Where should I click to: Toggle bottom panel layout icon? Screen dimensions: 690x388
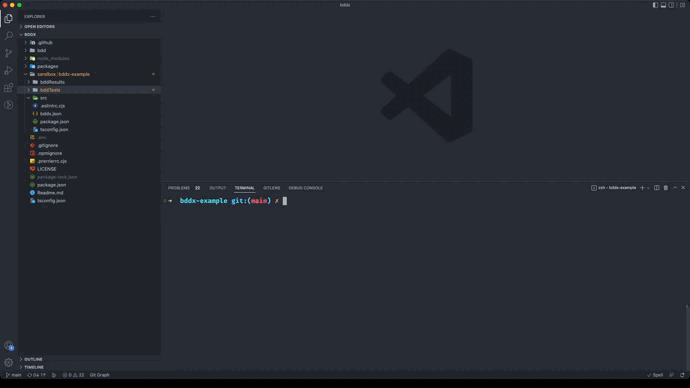point(663,5)
